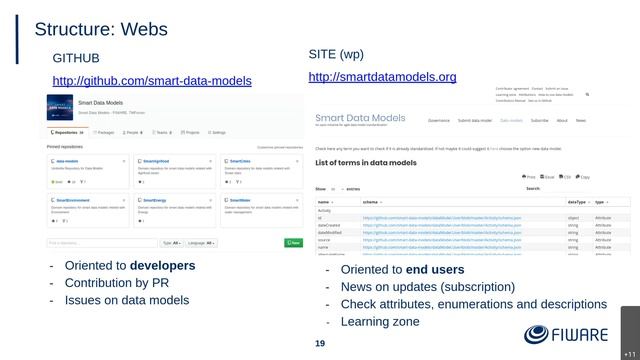Click the green New repository button
The width and height of the screenshot is (640, 360).
click(x=293, y=243)
